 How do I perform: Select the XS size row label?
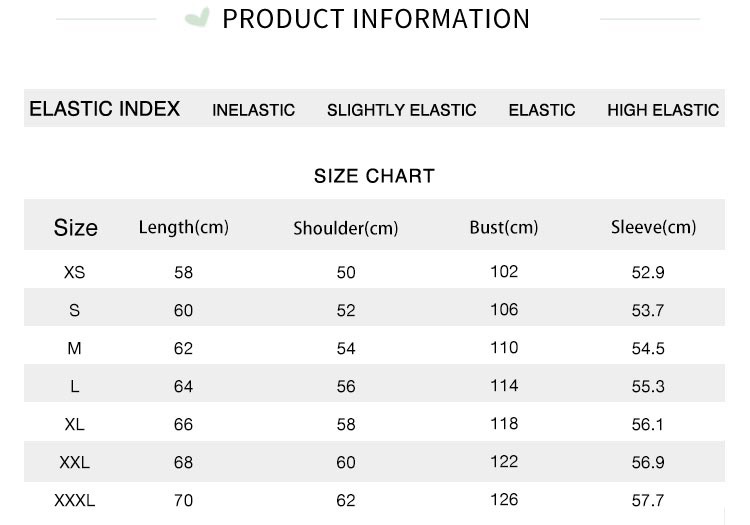(x=75, y=272)
